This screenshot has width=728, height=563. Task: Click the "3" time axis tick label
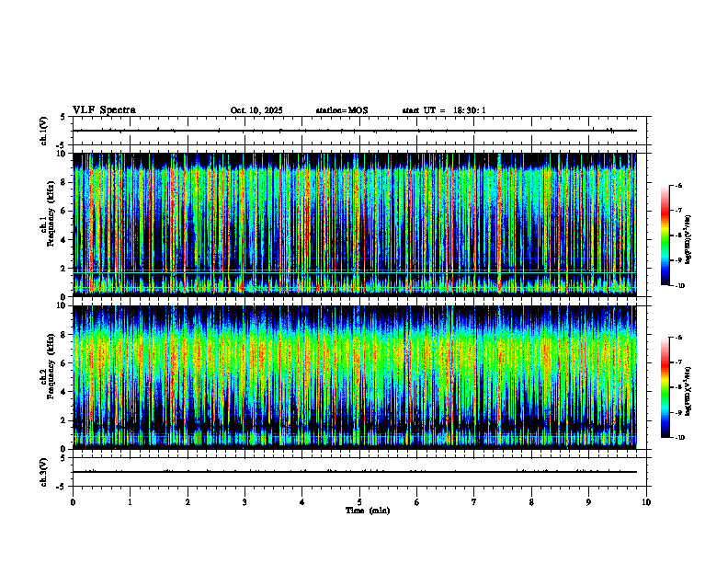point(245,502)
